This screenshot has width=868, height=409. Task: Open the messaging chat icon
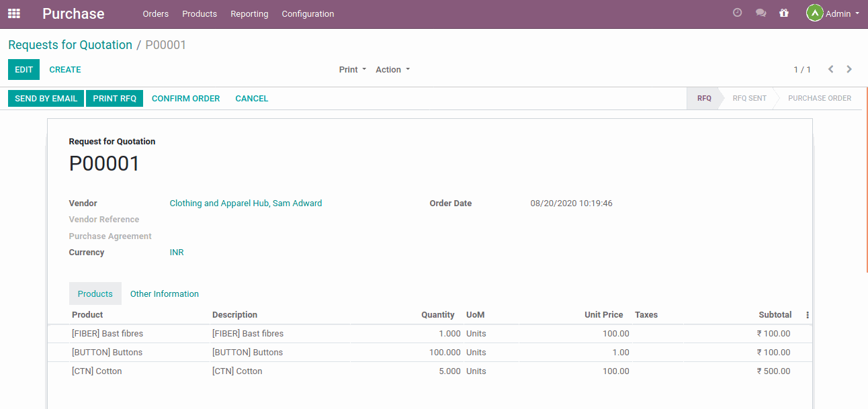click(x=761, y=13)
